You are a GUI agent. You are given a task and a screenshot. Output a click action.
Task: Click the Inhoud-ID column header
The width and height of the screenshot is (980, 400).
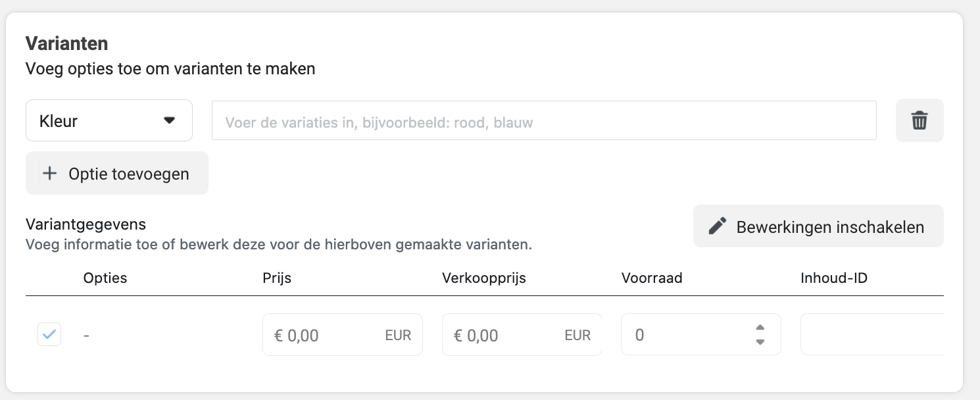834,278
